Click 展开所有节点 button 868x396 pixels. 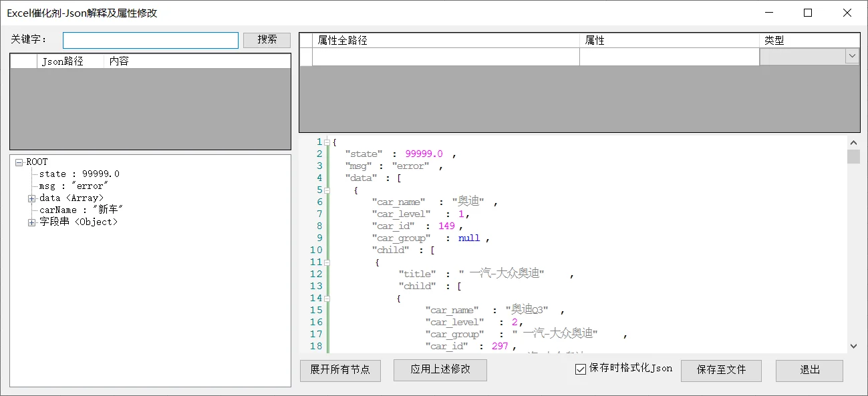pyautogui.click(x=340, y=371)
